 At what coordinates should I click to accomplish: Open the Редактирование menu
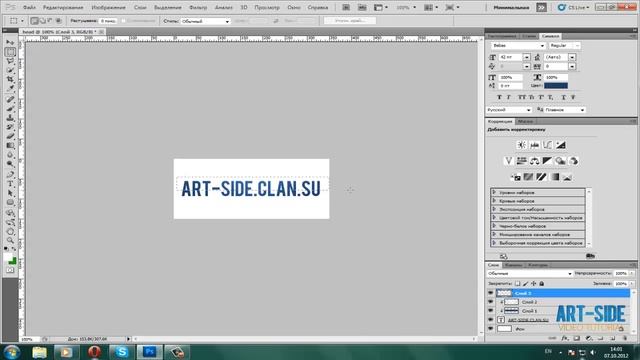63,8
